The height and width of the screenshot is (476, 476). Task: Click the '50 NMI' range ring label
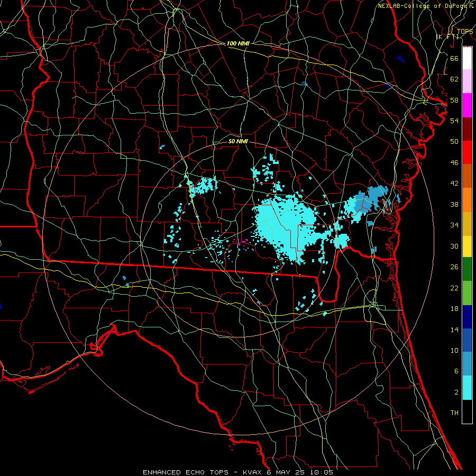(x=238, y=141)
